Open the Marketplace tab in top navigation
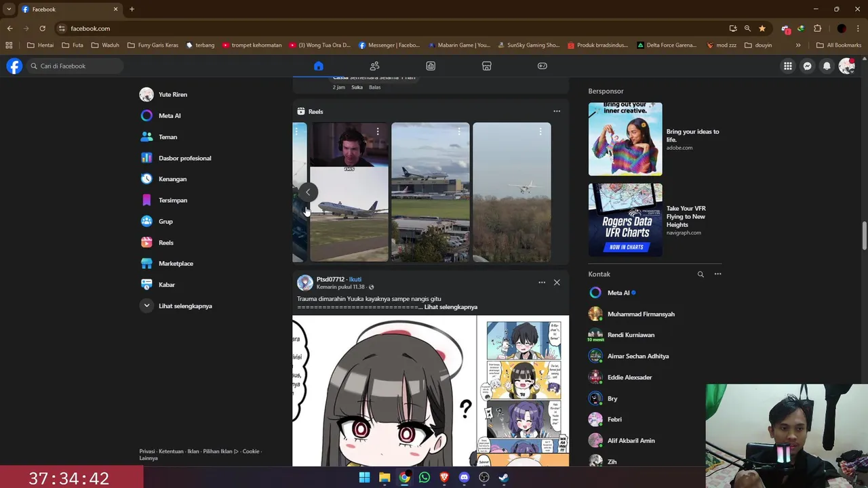 (486, 66)
